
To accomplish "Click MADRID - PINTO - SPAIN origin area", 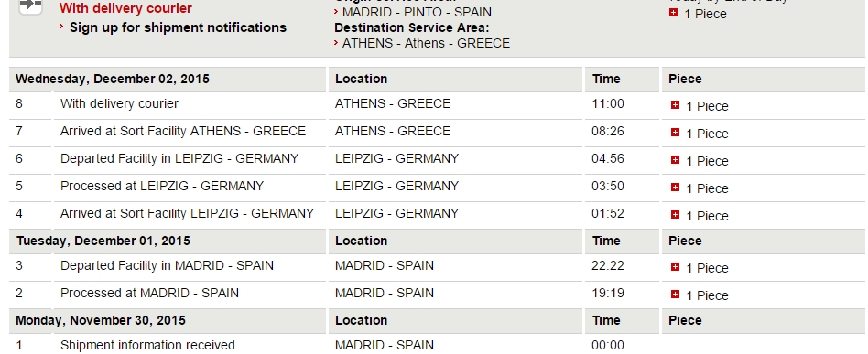I will [417, 12].
